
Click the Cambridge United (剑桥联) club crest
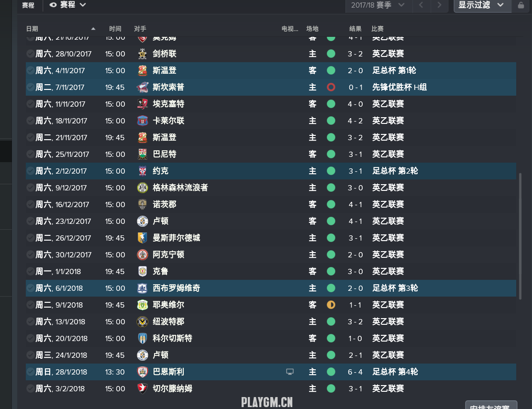click(x=142, y=54)
